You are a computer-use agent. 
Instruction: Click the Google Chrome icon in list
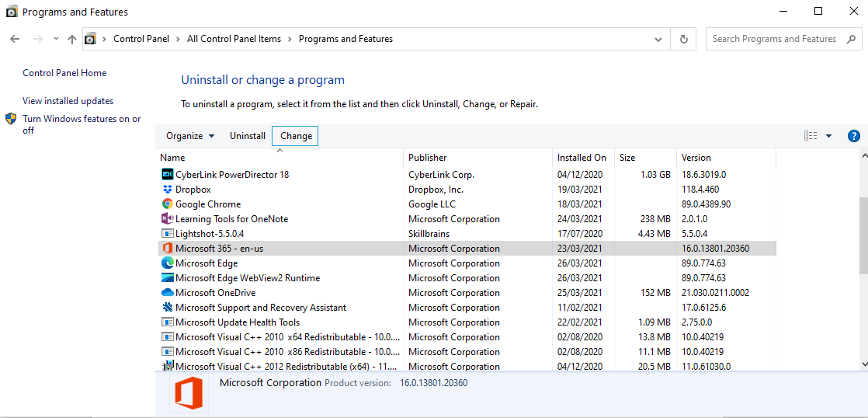tap(167, 204)
